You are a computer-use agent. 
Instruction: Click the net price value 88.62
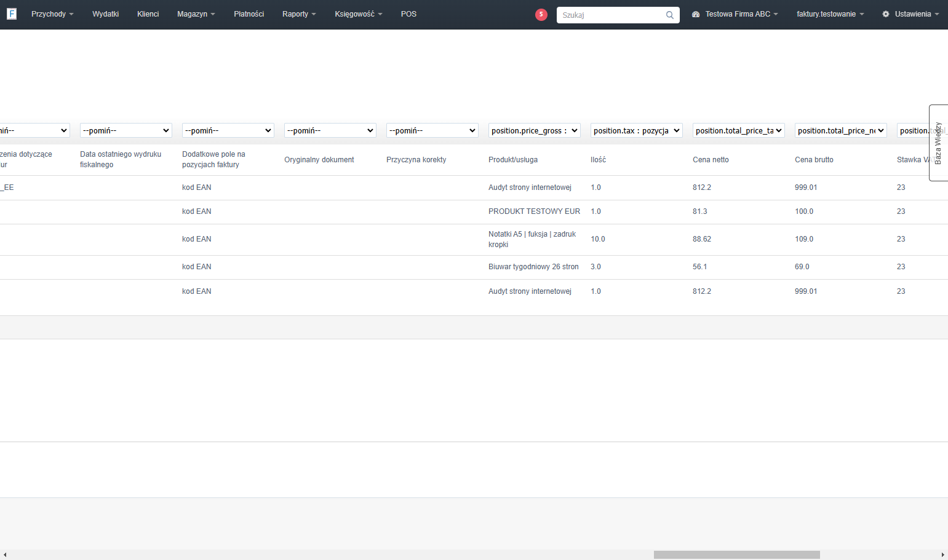(702, 239)
